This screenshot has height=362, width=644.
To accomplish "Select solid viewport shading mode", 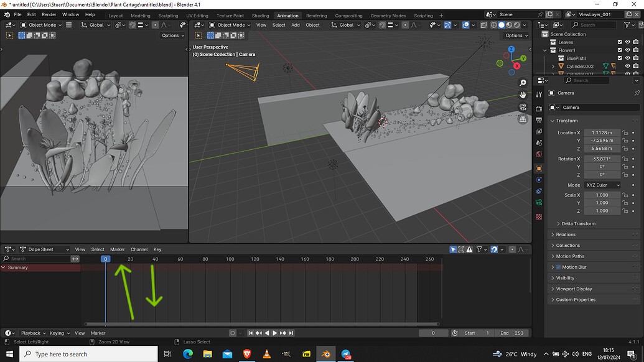I will coord(502,25).
